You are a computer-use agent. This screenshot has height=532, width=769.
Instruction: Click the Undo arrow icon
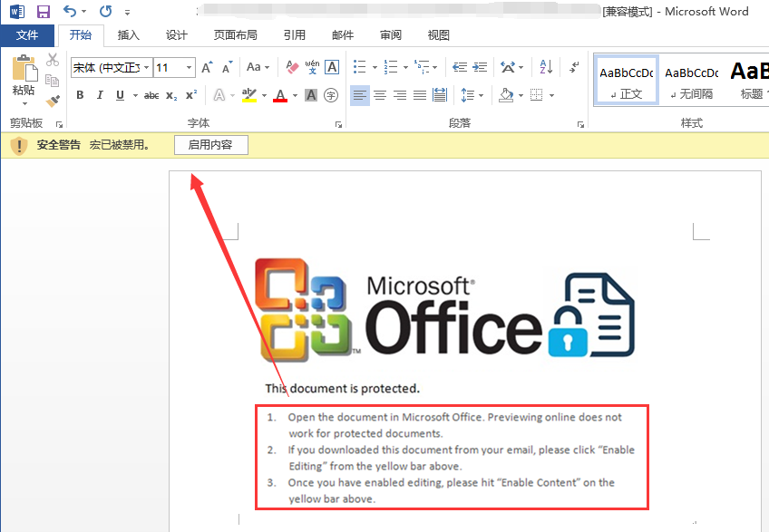[70, 11]
